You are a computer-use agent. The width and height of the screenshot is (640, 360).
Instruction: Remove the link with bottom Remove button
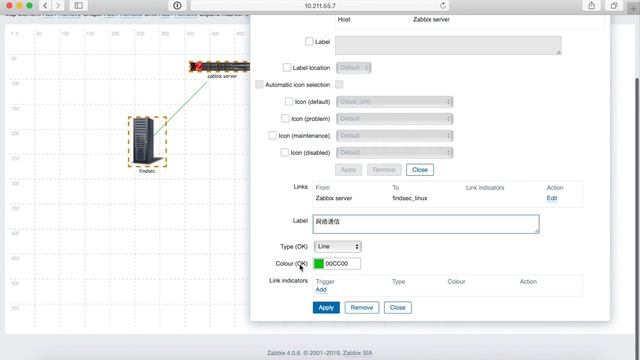pyautogui.click(x=362, y=308)
